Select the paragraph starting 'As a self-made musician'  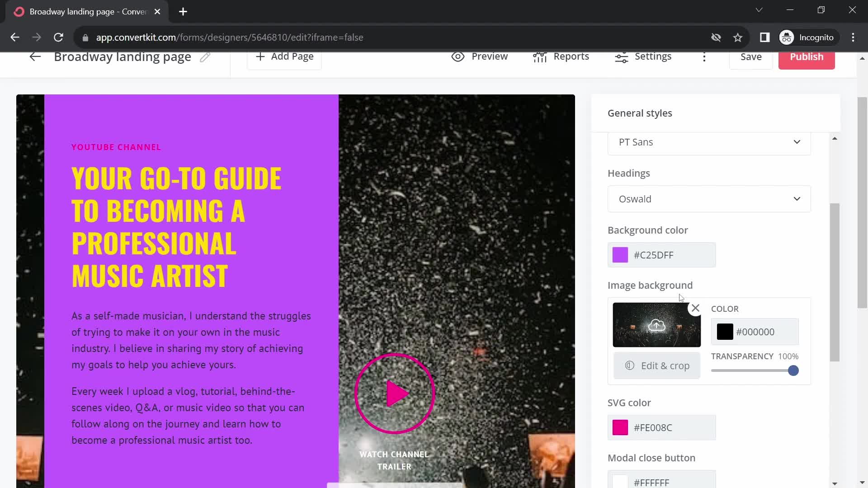click(191, 340)
